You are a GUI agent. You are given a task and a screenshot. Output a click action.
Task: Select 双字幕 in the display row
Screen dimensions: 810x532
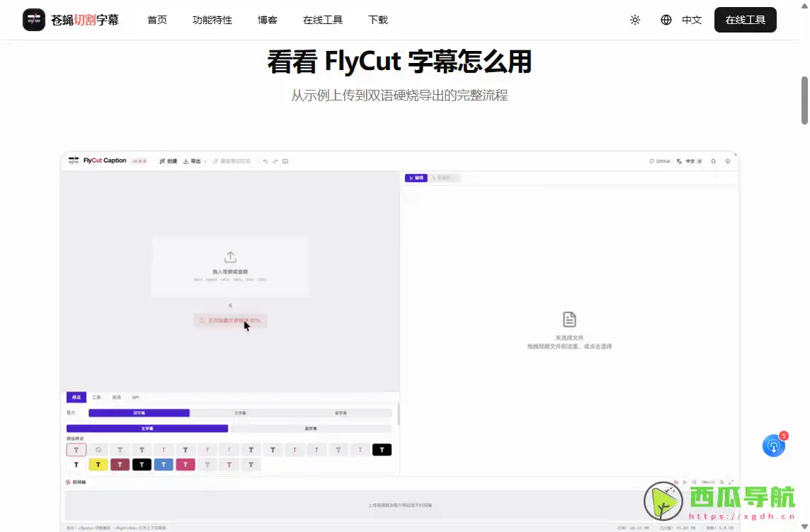139,413
